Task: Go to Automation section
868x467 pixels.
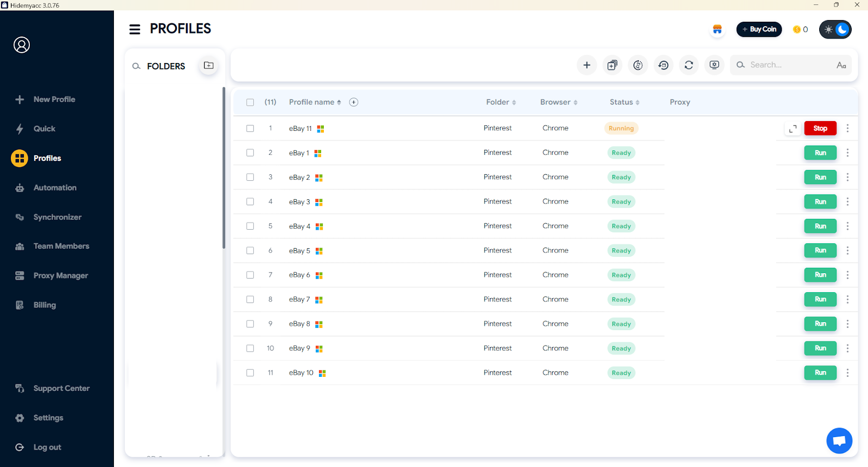Action: 47,188
